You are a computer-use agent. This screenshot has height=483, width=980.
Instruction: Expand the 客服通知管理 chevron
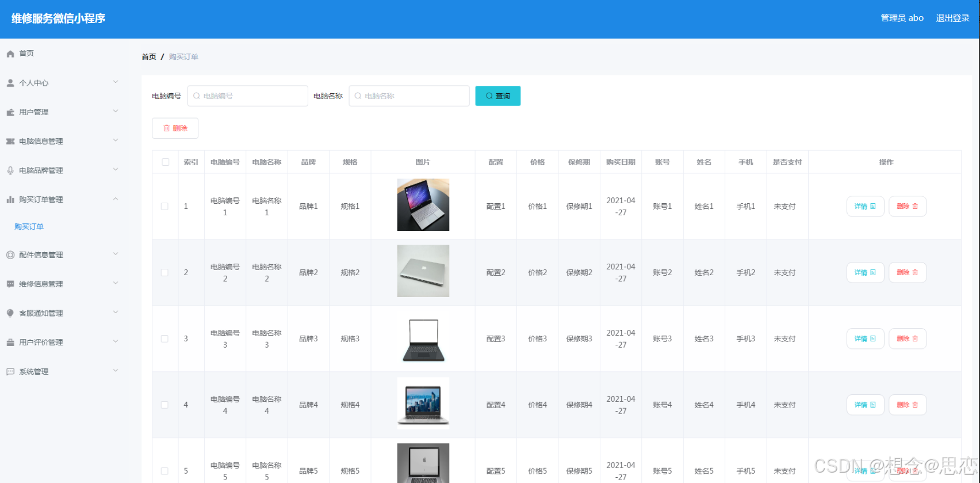[x=116, y=312]
